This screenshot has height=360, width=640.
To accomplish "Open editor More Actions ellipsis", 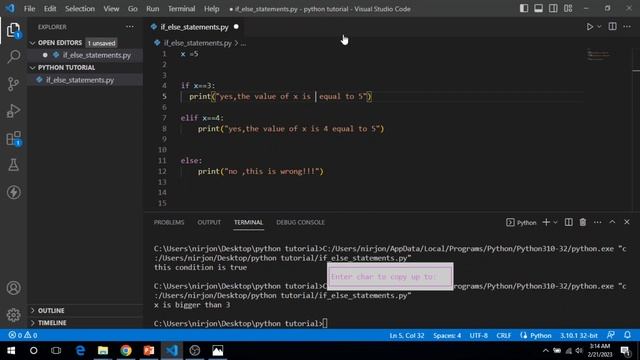I will click(627, 27).
